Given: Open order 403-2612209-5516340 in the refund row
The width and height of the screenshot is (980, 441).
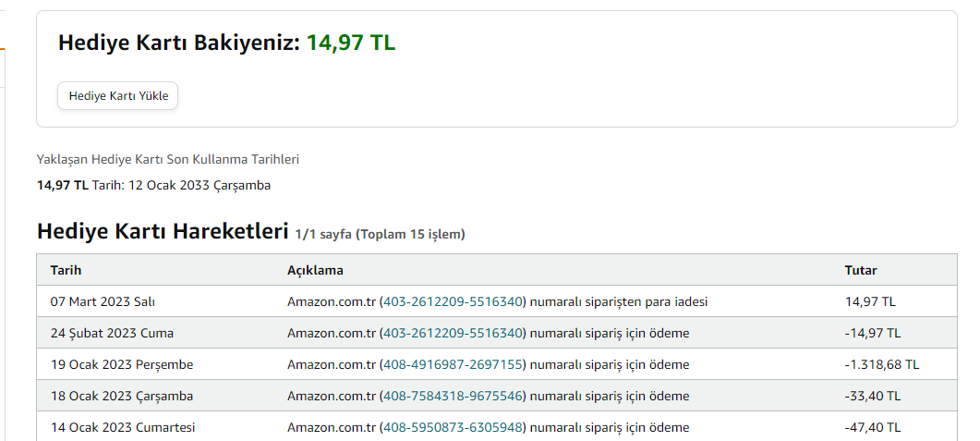Looking at the screenshot, I should click(453, 301).
